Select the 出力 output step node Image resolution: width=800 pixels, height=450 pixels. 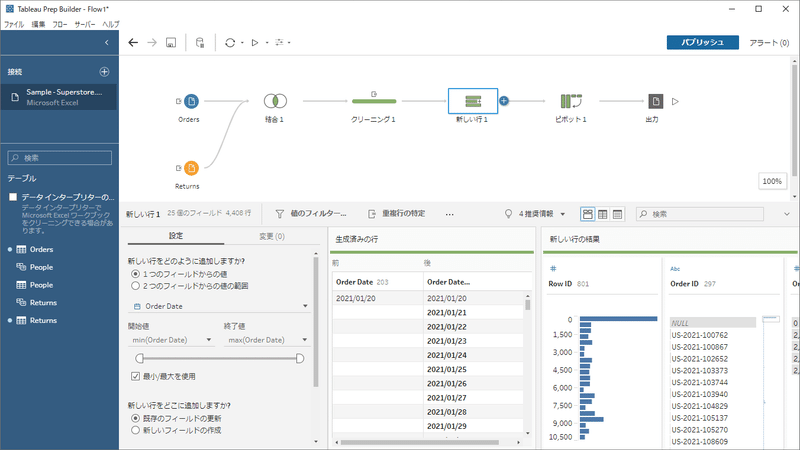pyautogui.click(x=656, y=101)
